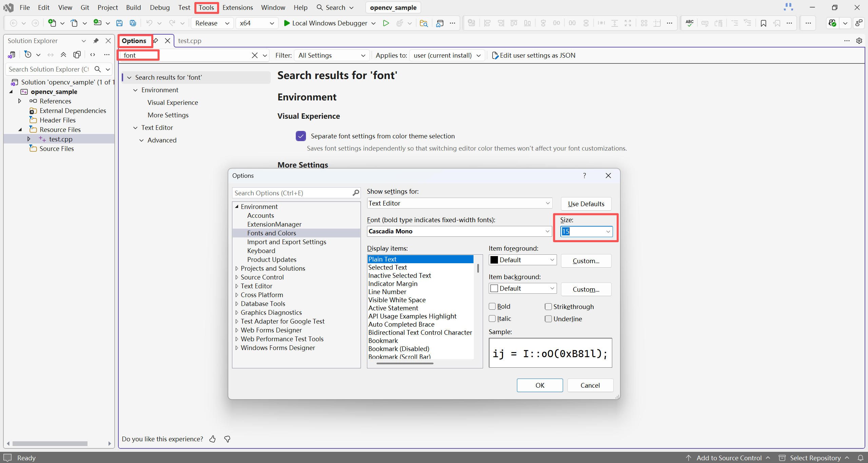Start Without Debugging green play icon
This screenshot has width=868, height=463.
click(386, 23)
